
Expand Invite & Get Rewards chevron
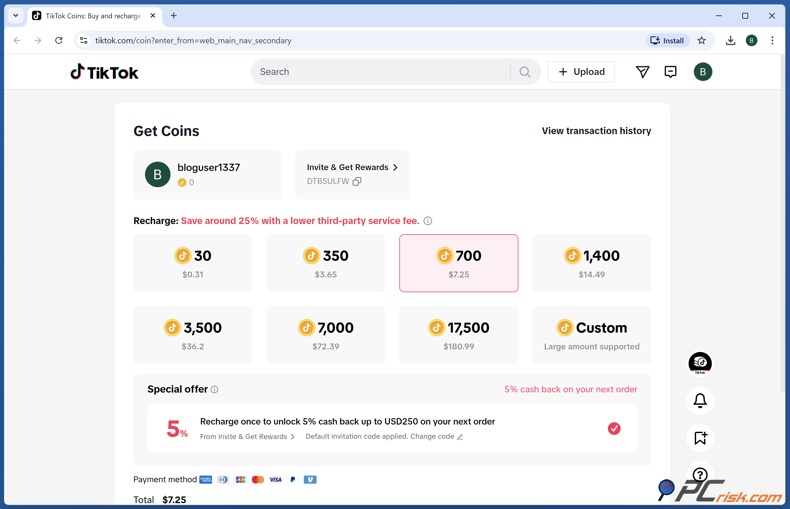point(395,168)
